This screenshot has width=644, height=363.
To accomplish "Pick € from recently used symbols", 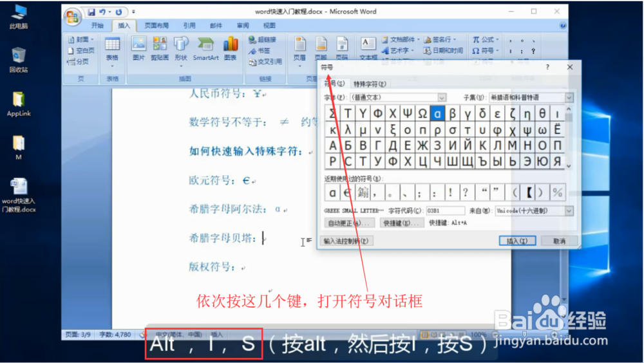I will point(348,192).
